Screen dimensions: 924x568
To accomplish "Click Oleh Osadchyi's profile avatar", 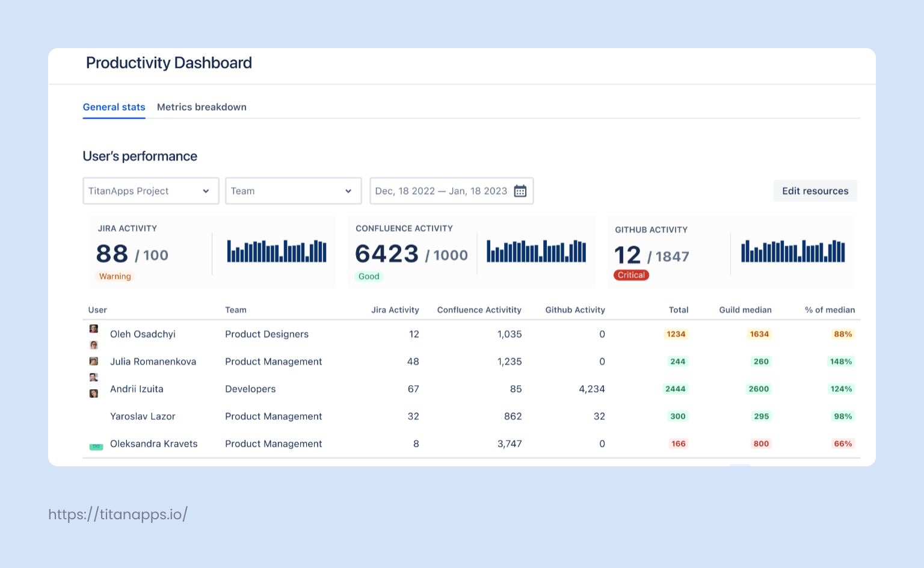I will tap(94, 330).
